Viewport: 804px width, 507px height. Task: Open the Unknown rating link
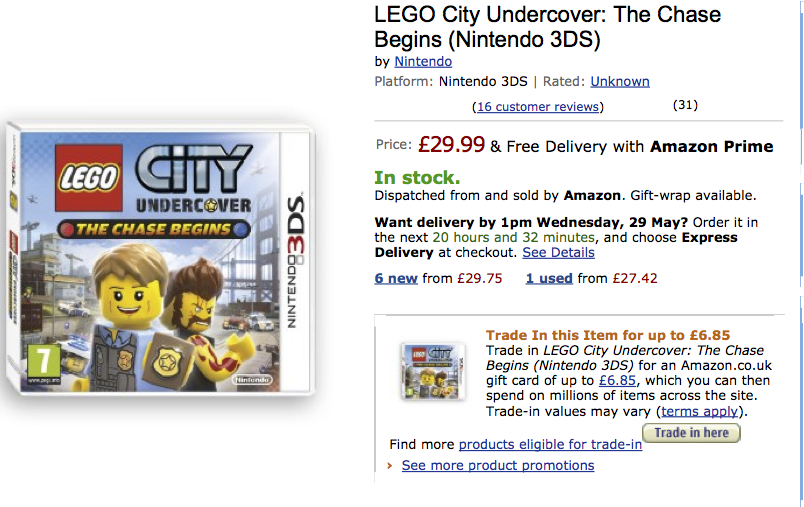point(620,81)
